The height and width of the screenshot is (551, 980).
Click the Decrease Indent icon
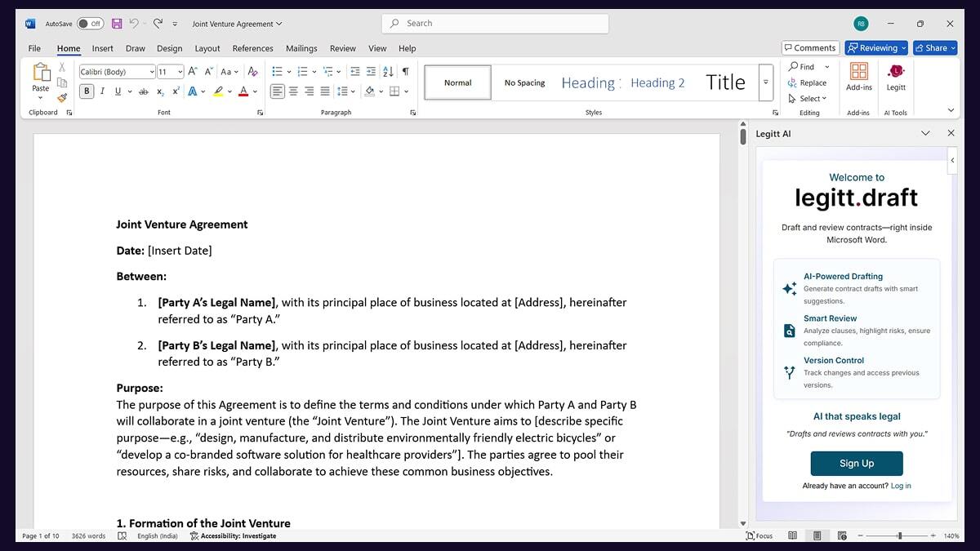tap(355, 72)
